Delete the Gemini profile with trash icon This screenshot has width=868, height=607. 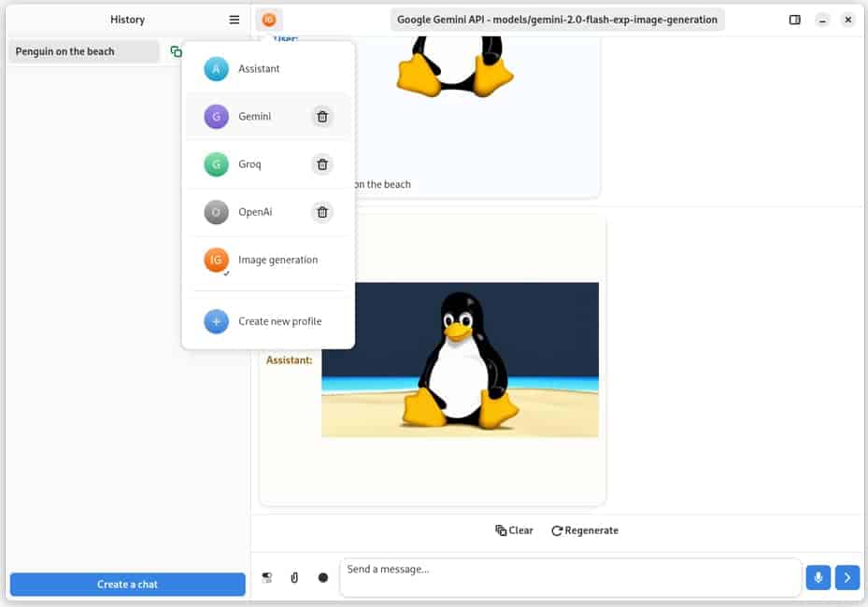tap(322, 116)
